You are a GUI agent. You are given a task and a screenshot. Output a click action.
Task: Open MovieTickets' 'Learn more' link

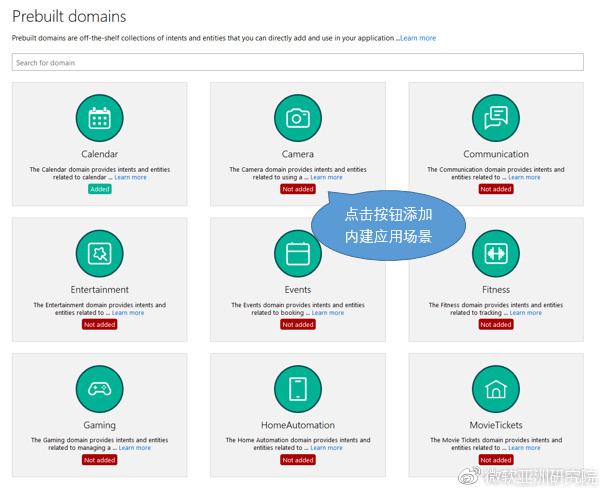(525, 448)
